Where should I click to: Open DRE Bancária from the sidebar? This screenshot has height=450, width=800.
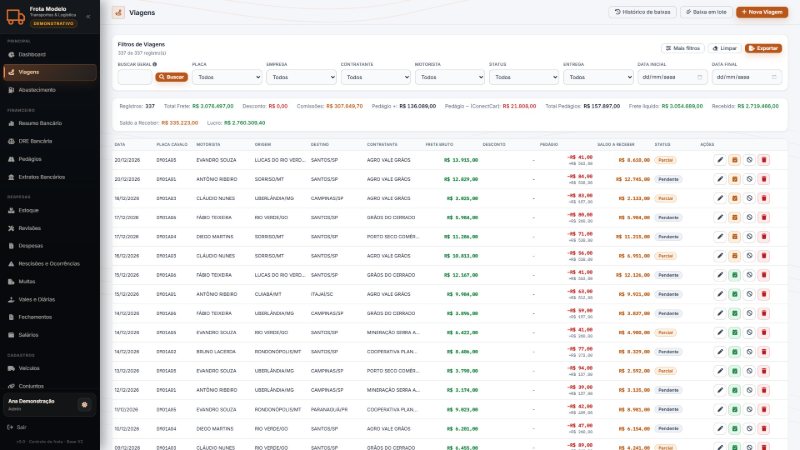tap(49, 141)
